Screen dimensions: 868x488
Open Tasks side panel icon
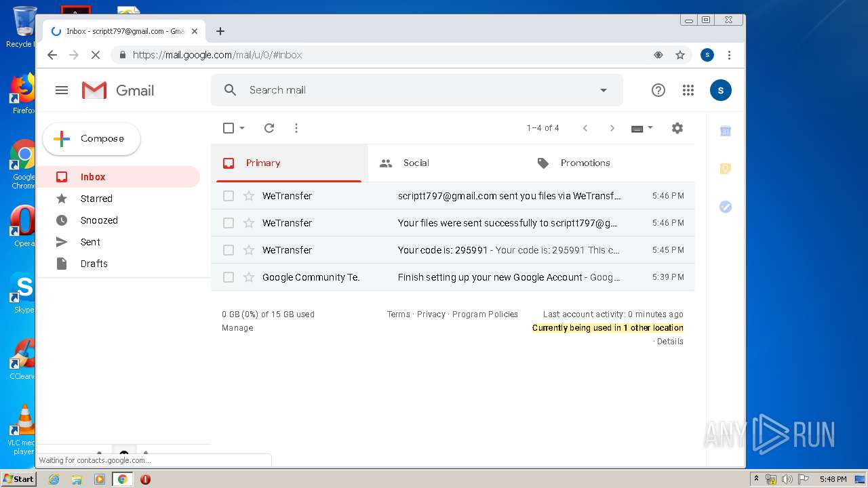(x=726, y=207)
